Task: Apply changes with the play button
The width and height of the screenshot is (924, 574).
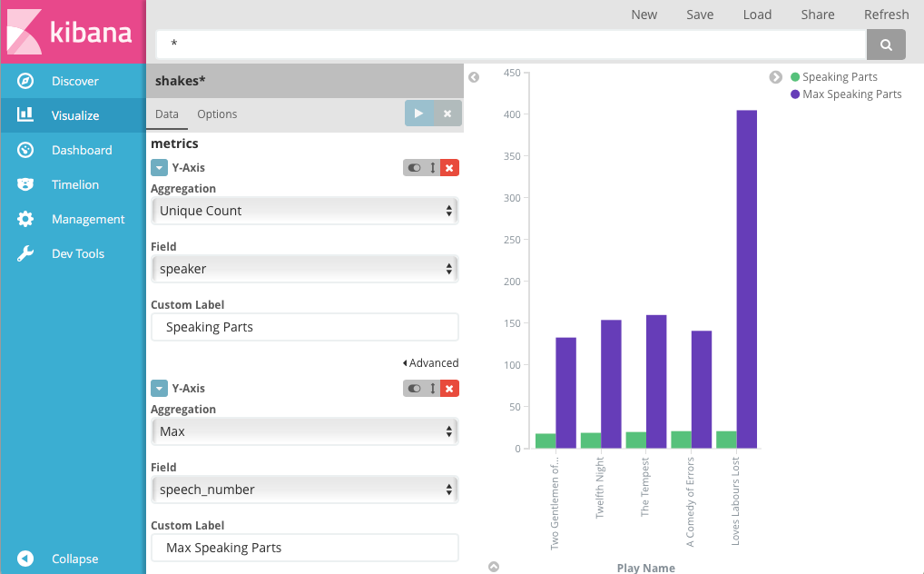Action: 418,114
